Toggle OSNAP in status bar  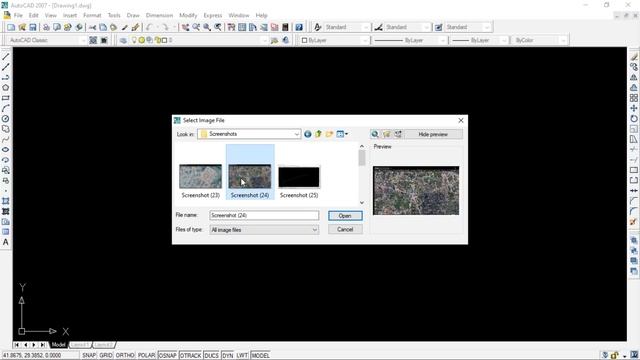[x=168, y=356]
